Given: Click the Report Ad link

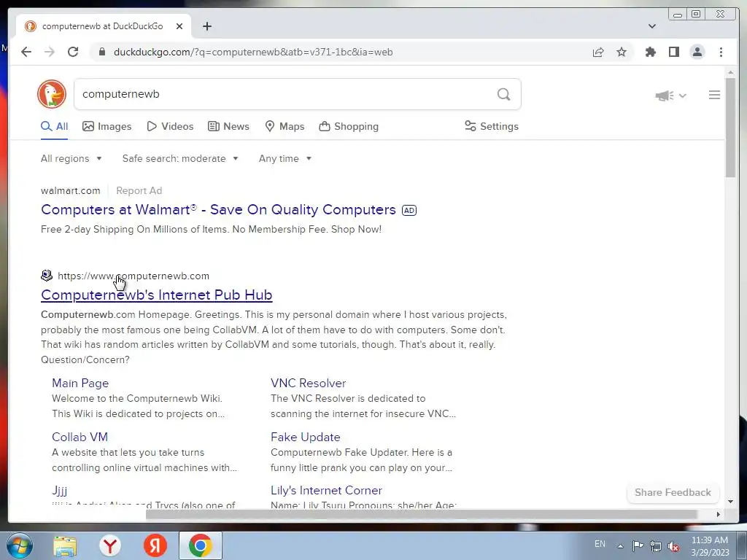Looking at the screenshot, I should tap(139, 190).
